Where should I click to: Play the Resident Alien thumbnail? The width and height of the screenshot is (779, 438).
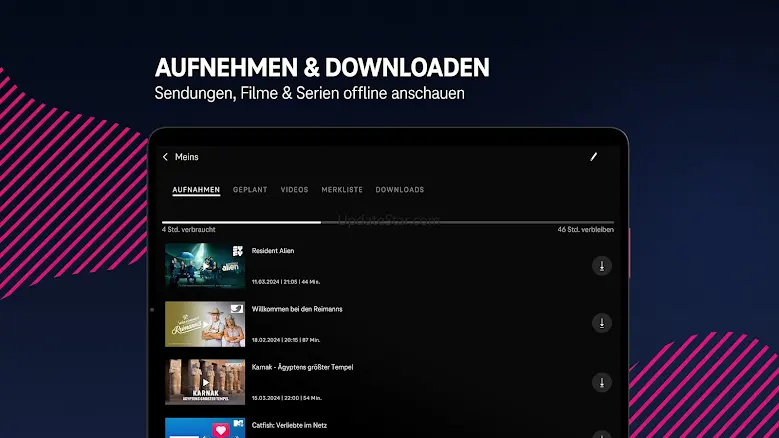pyautogui.click(x=205, y=266)
